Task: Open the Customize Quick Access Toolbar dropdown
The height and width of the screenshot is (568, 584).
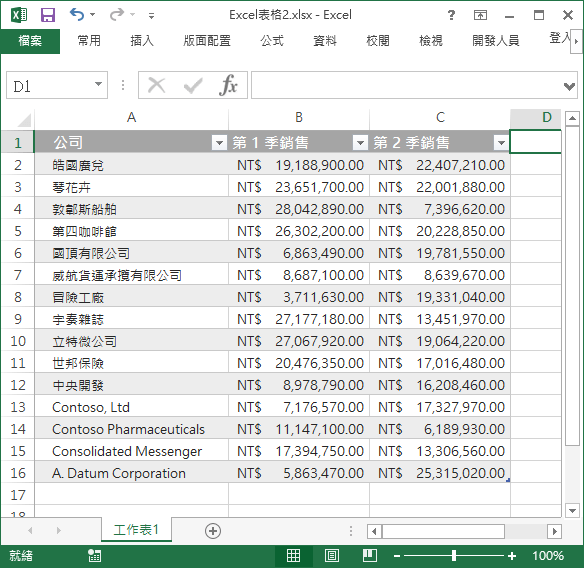Action: 151,16
